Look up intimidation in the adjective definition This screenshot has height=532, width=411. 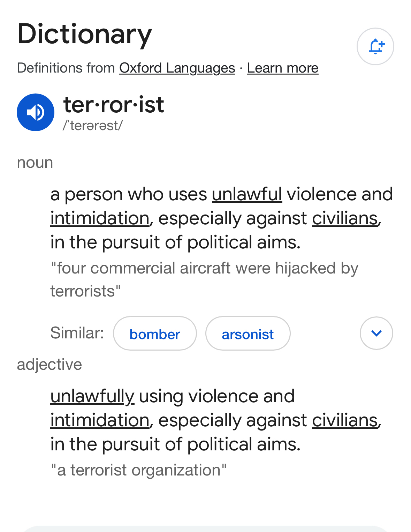pyautogui.click(x=100, y=420)
